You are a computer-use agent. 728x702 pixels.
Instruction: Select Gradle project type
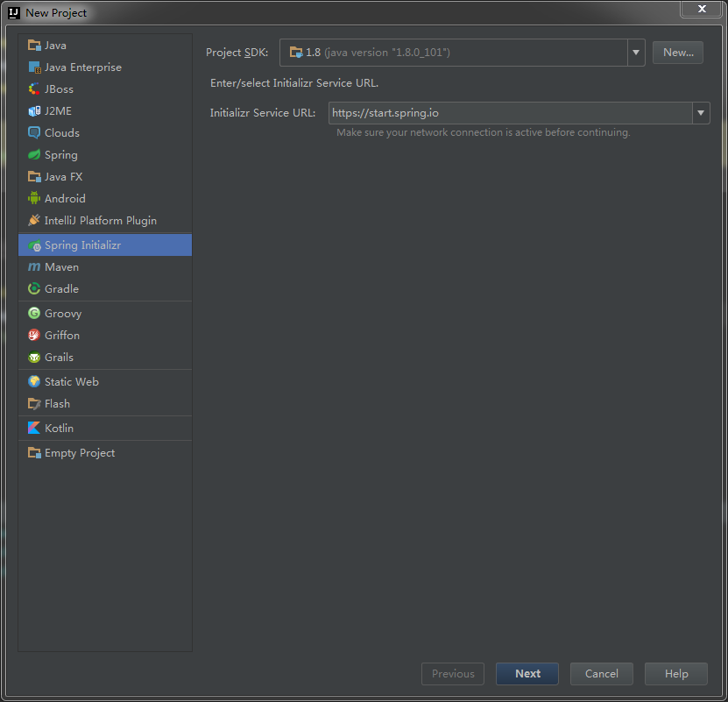(105, 288)
